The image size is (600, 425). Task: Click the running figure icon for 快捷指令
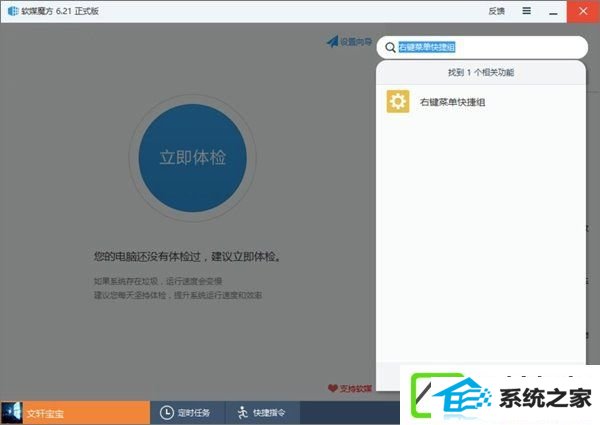243,413
